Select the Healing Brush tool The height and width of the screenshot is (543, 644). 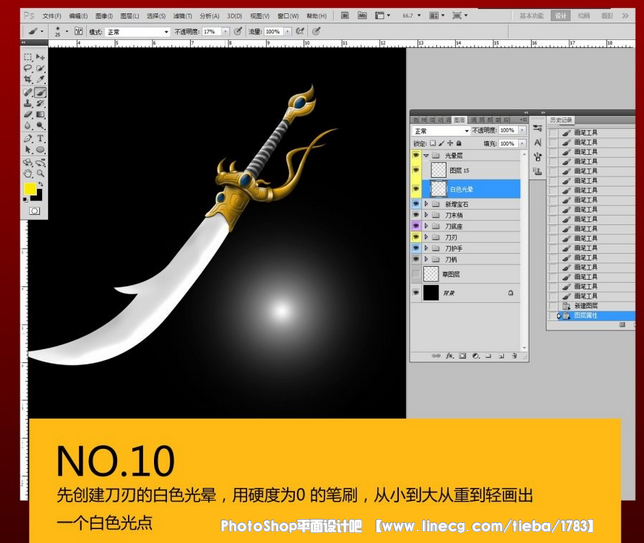(x=28, y=92)
